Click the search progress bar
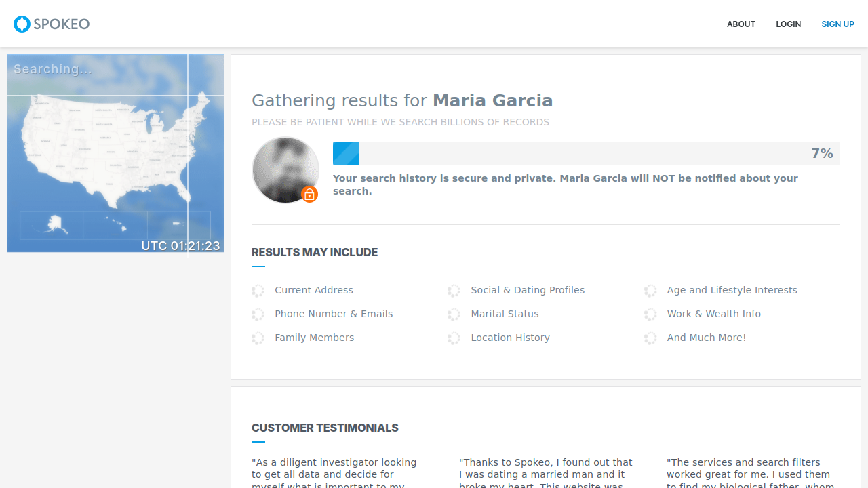 (586, 154)
